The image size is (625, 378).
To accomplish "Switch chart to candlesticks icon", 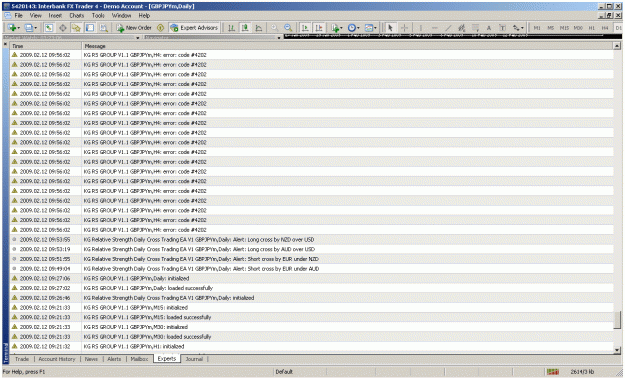I will (x=245, y=28).
